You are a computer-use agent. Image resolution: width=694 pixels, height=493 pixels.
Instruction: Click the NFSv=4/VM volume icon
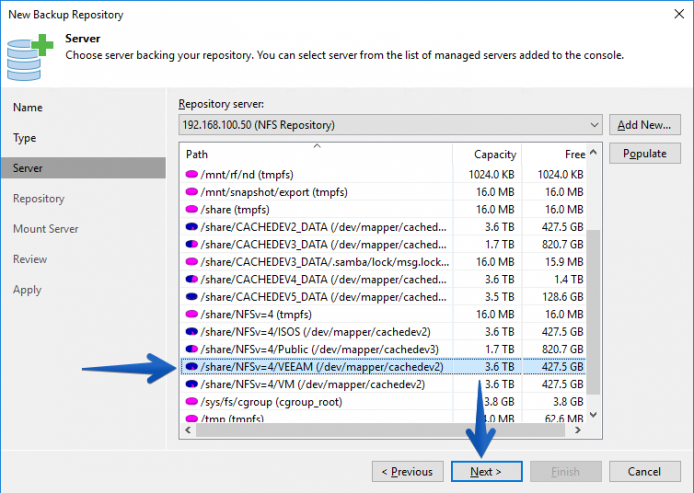pos(191,384)
